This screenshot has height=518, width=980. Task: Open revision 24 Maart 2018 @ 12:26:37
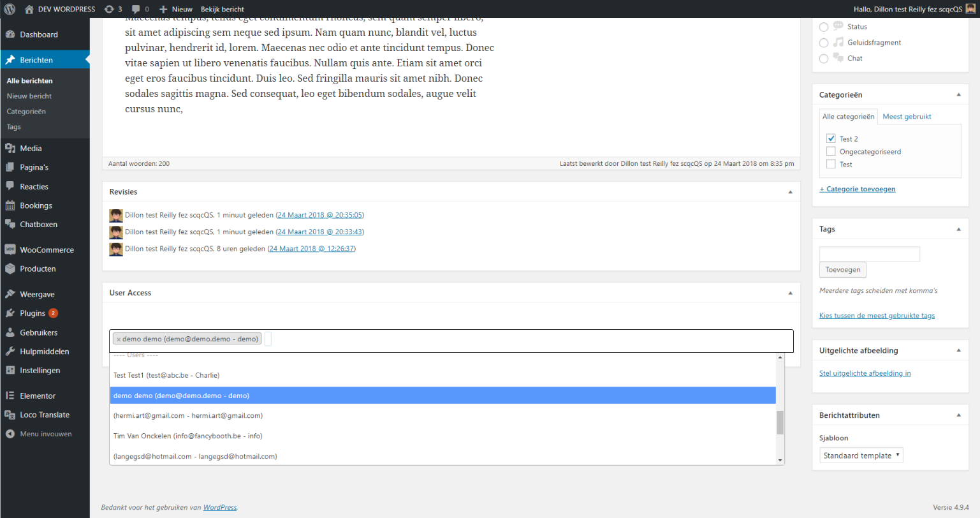point(312,249)
